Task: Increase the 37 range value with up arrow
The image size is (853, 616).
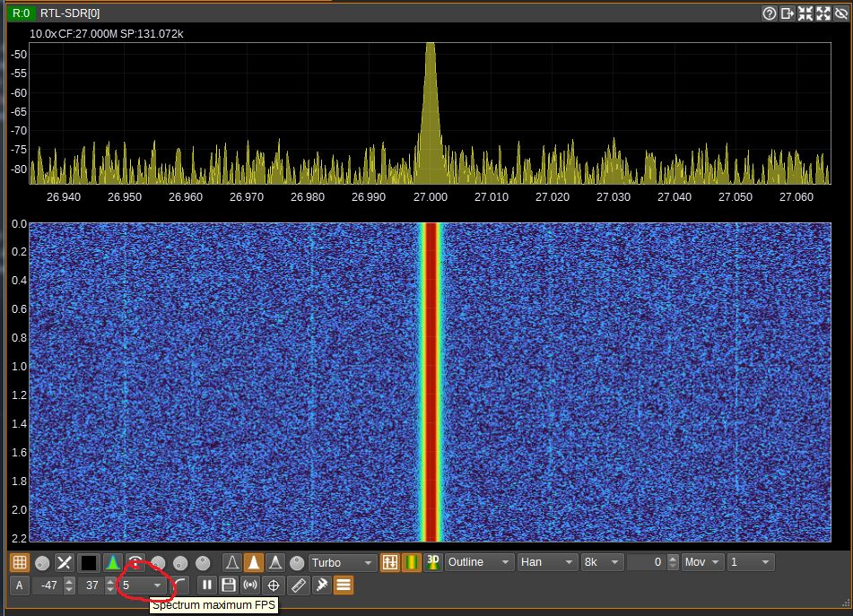Action: (110, 581)
